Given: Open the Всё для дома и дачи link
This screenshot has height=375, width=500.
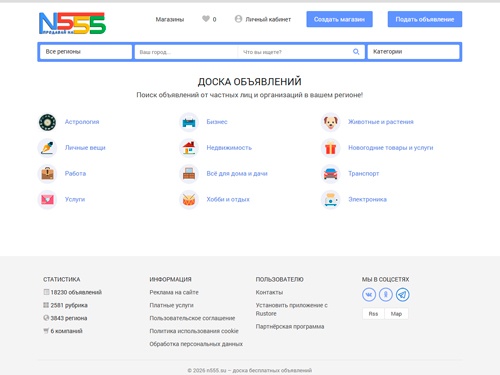Looking at the screenshot, I should point(237,174).
